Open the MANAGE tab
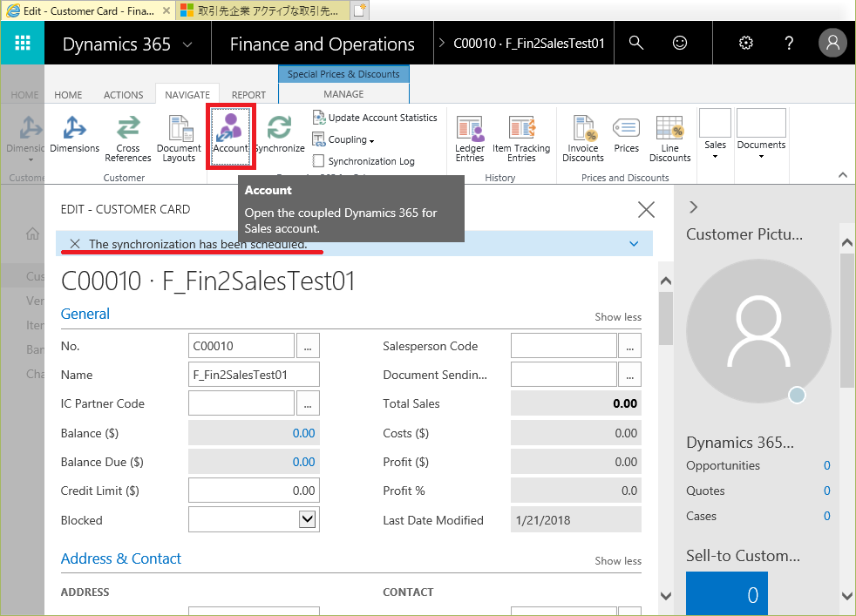Screen dimensions: 856x616 point(343,94)
